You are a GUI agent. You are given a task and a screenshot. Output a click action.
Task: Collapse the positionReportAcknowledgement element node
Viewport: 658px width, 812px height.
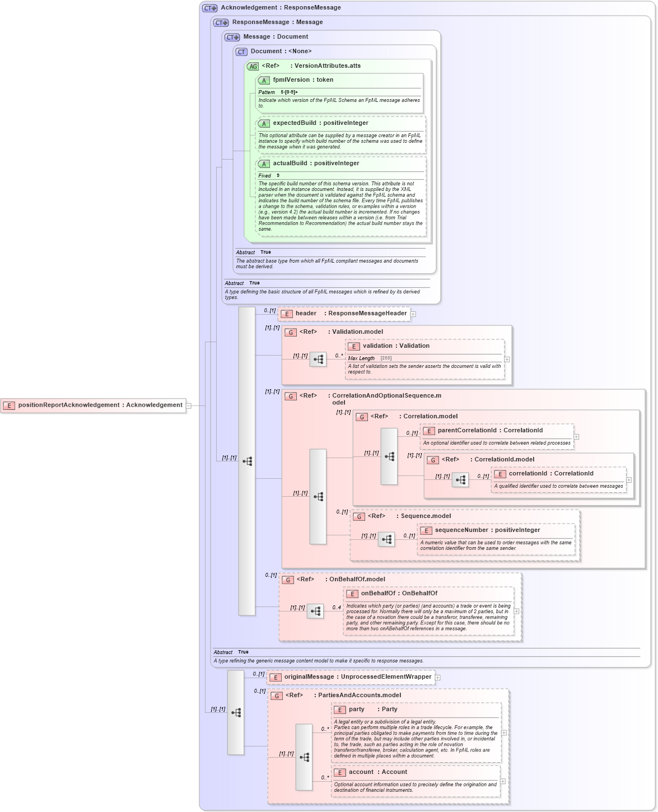189,405
